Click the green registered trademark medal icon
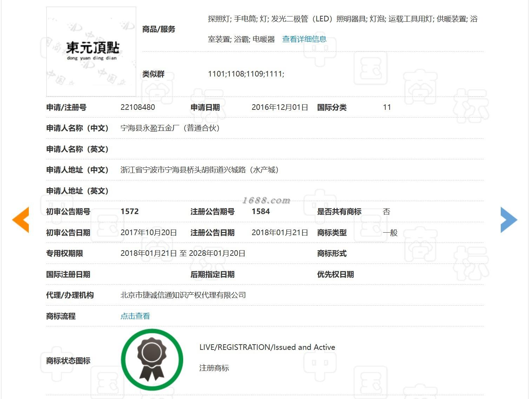532x399 pixels. coord(152,360)
